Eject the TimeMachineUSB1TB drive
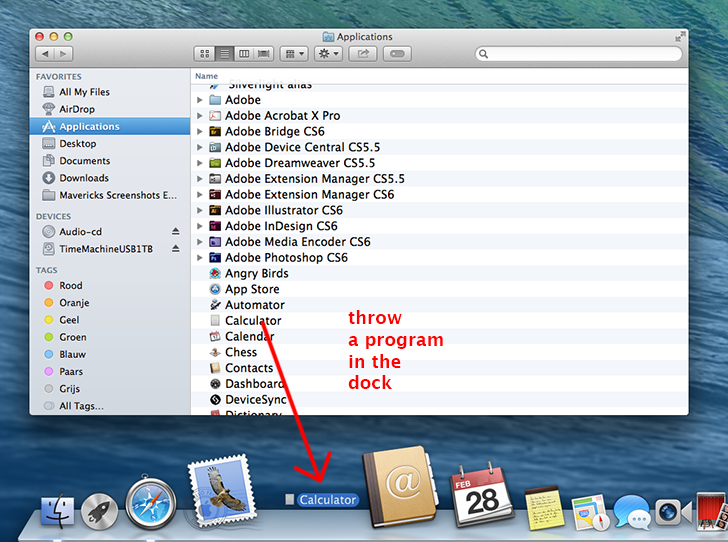Viewport: 728px width, 542px height. coord(176,249)
